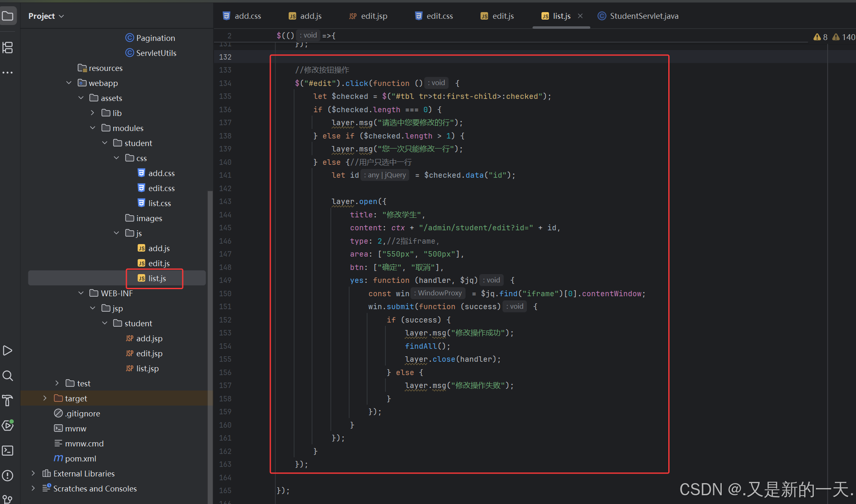Select add.jsp under WEB-INF student
Screen dimensions: 856x504
click(144, 338)
